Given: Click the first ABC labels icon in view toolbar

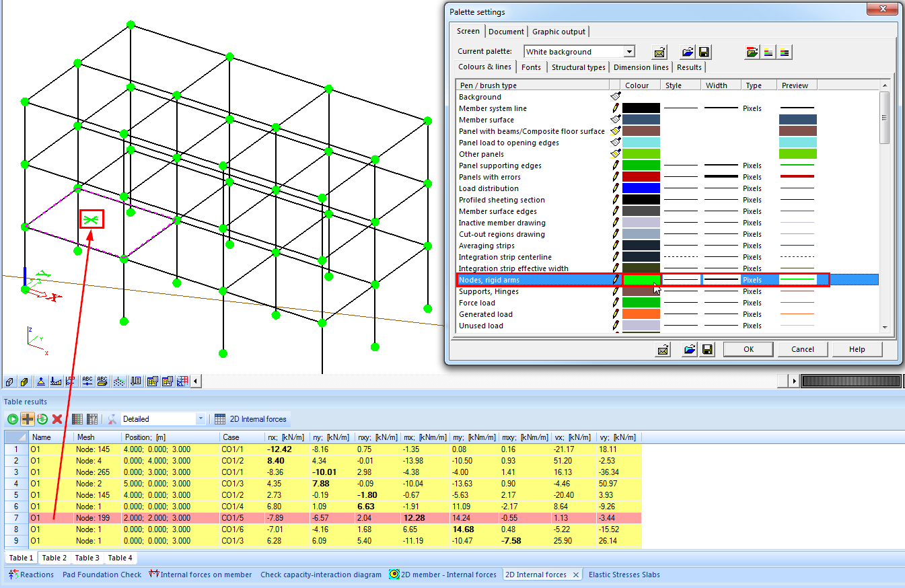Looking at the screenshot, I should [x=87, y=381].
